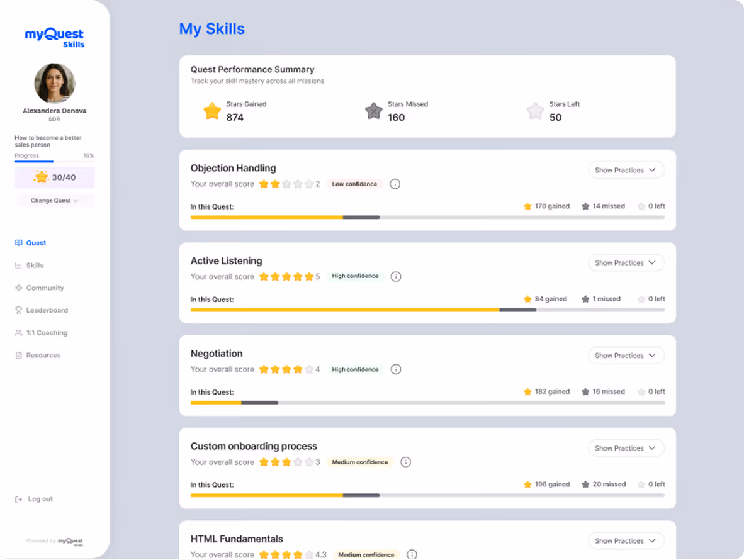Open Alexandera Donova's profile photo
This screenshot has height=560, width=744.
click(x=55, y=83)
